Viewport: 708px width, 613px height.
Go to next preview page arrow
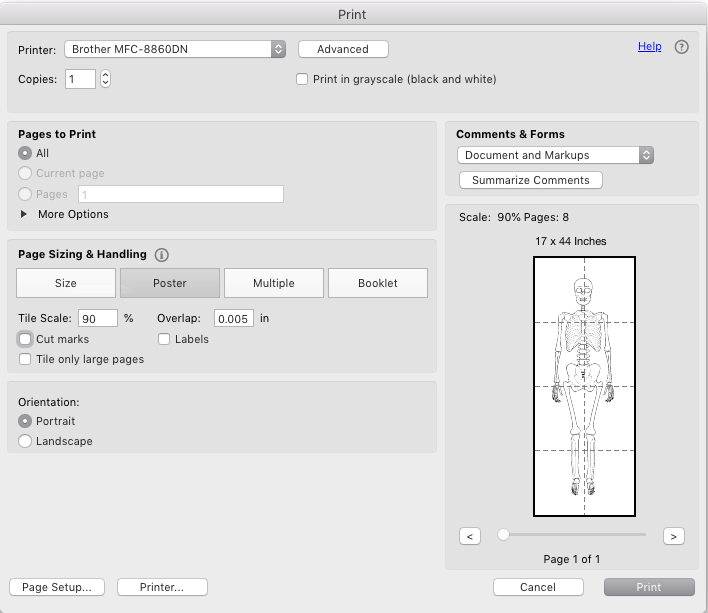point(673,536)
